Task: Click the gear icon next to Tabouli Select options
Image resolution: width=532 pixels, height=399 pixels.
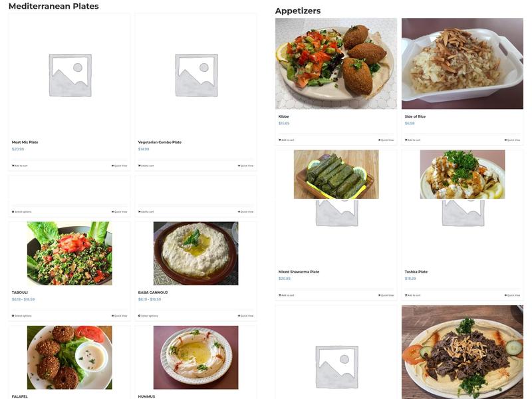Action: [13, 315]
